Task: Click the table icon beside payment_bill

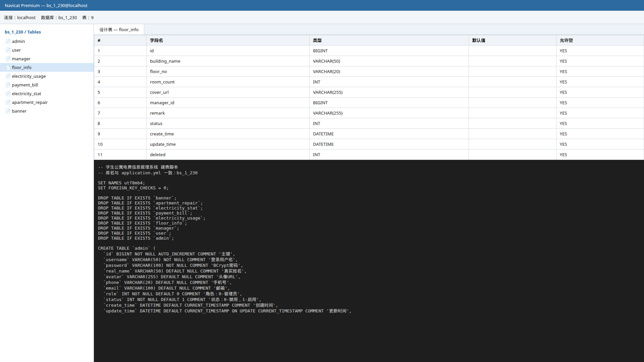Action: (x=8, y=85)
